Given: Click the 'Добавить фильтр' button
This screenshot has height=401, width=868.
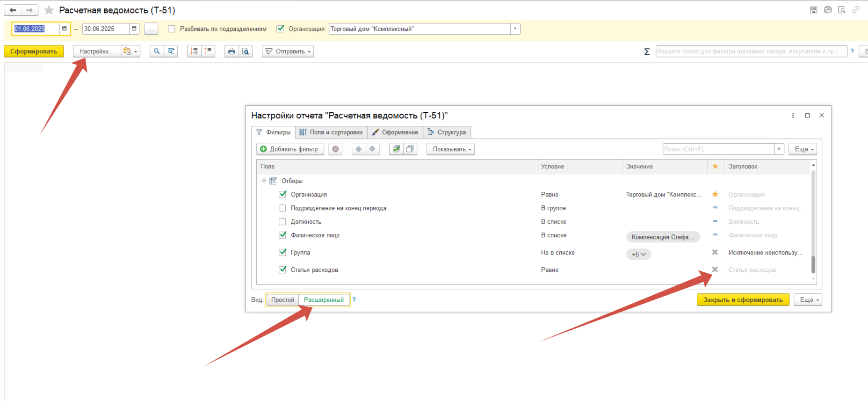Looking at the screenshot, I should [x=290, y=149].
